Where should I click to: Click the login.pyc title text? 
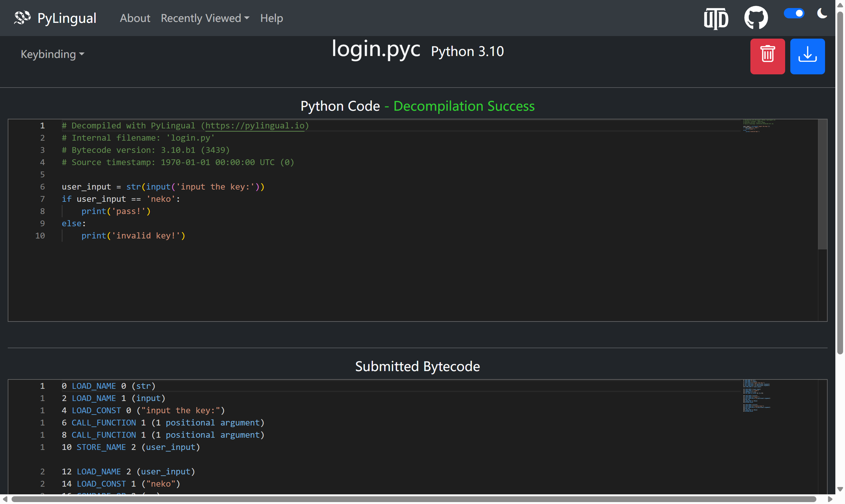[376, 49]
